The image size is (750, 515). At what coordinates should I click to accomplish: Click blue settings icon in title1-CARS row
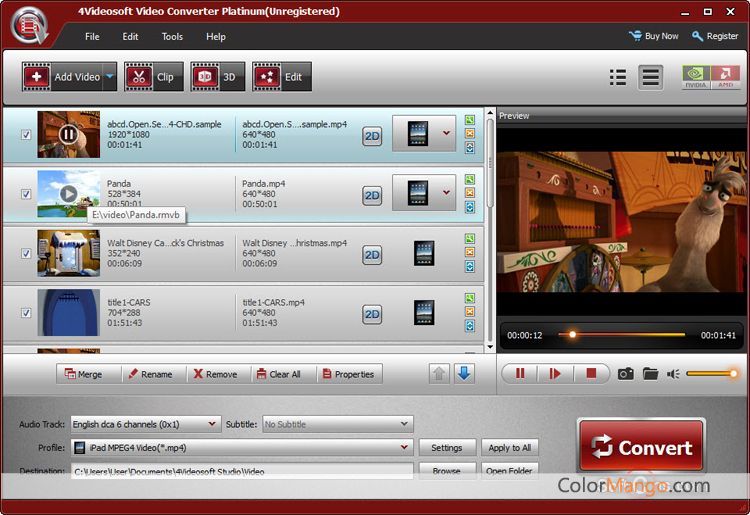470,325
